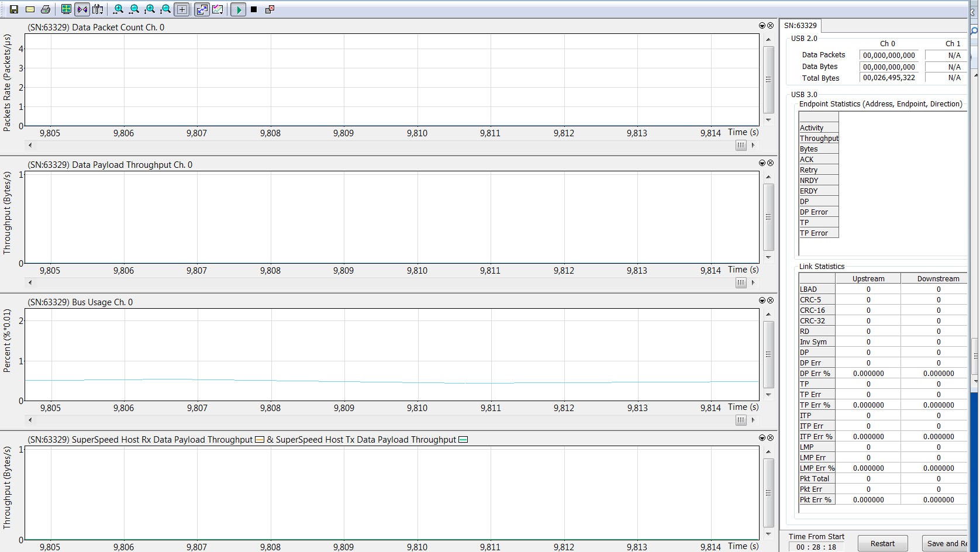Image resolution: width=980 pixels, height=552 pixels.
Task: Select the SN:63329 statistics tab
Action: click(x=800, y=26)
